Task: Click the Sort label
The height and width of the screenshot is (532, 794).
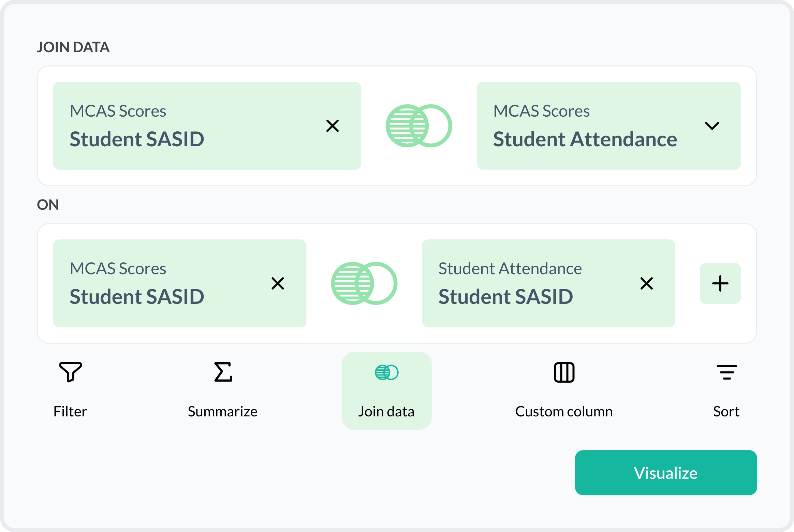Action: [726, 412]
